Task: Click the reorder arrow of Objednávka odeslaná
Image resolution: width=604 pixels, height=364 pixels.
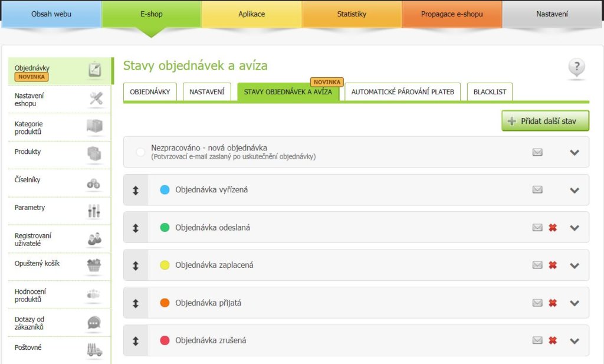Action: (136, 228)
